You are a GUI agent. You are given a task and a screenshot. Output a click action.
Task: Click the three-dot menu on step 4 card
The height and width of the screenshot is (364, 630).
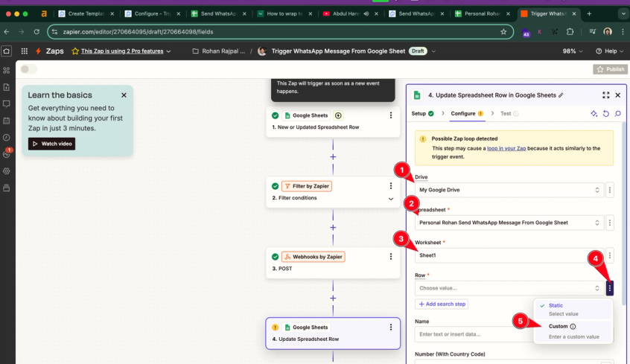pos(390,327)
